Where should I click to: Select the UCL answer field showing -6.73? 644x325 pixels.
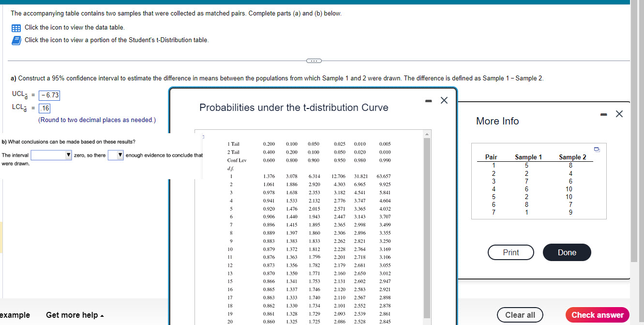click(x=48, y=95)
